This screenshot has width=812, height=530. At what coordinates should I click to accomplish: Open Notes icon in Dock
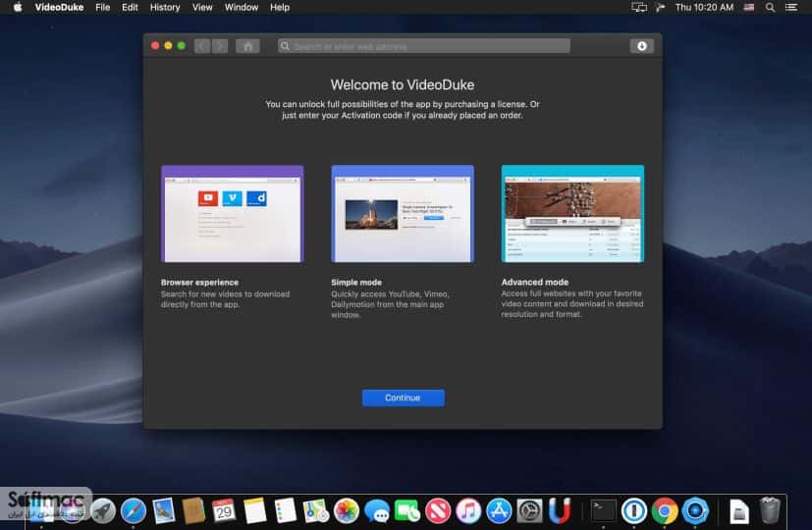254,510
